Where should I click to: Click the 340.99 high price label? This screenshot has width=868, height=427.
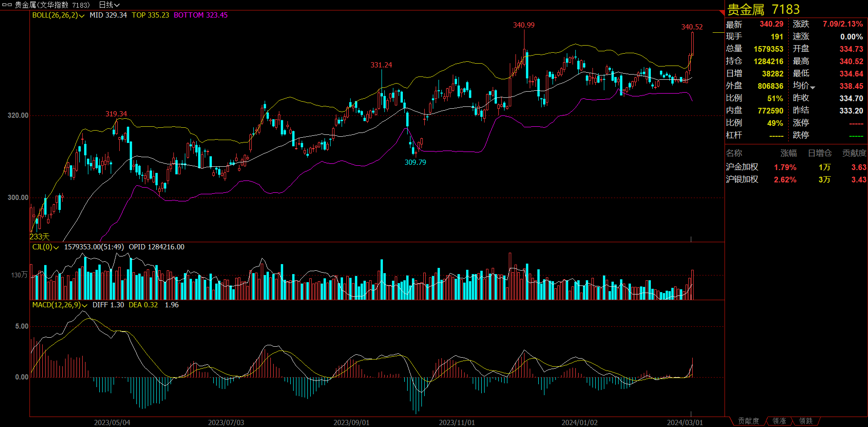click(524, 25)
